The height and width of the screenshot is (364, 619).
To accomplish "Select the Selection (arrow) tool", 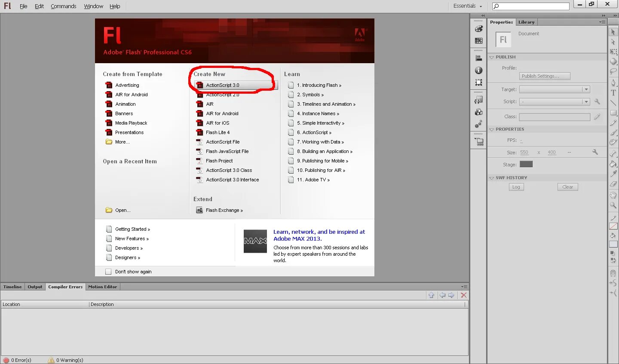I will [613, 32].
